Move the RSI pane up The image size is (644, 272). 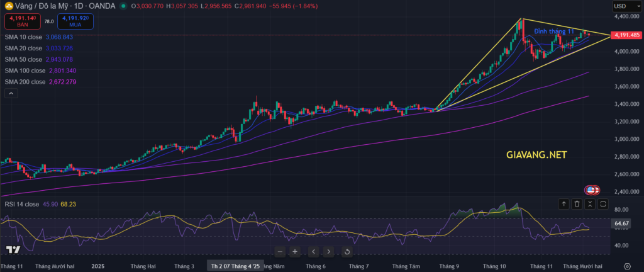coord(563,203)
